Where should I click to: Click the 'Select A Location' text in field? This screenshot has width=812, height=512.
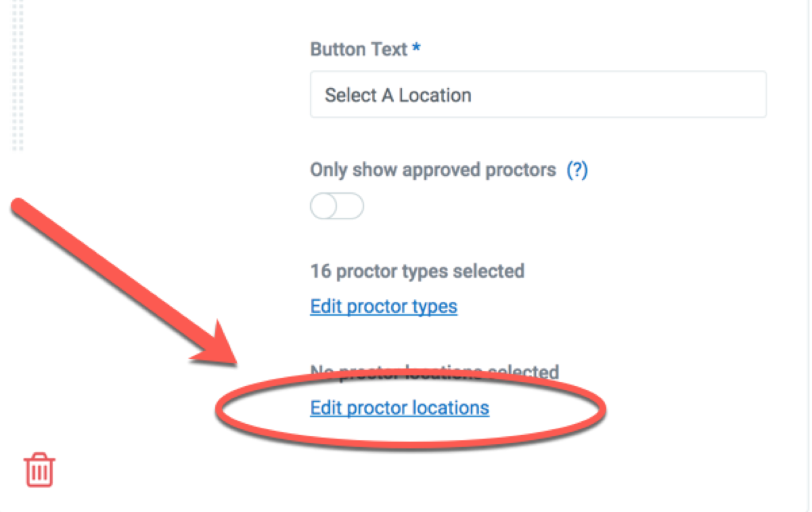click(x=398, y=95)
